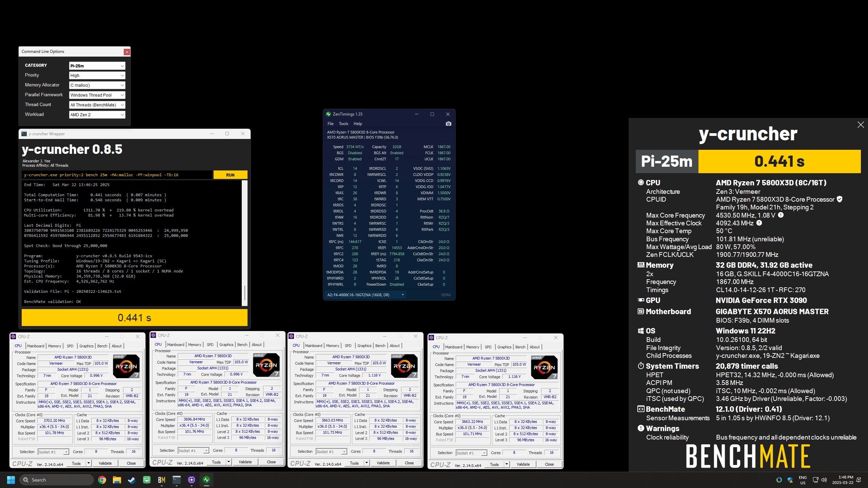The width and height of the screenshot is (868, 488).
Task: Open the network status tray icon
Action: pyautogui.click(x=816, y=480)
